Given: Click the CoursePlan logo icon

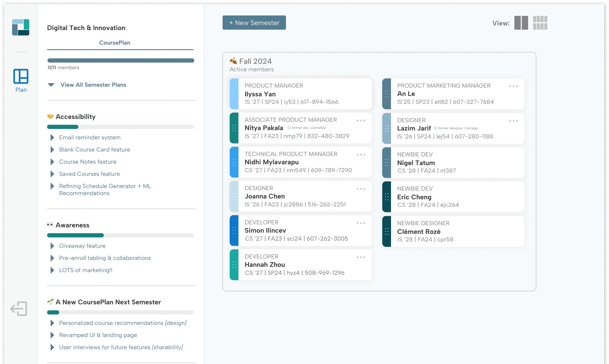Looking at the screenshot, I should point(21,27).
